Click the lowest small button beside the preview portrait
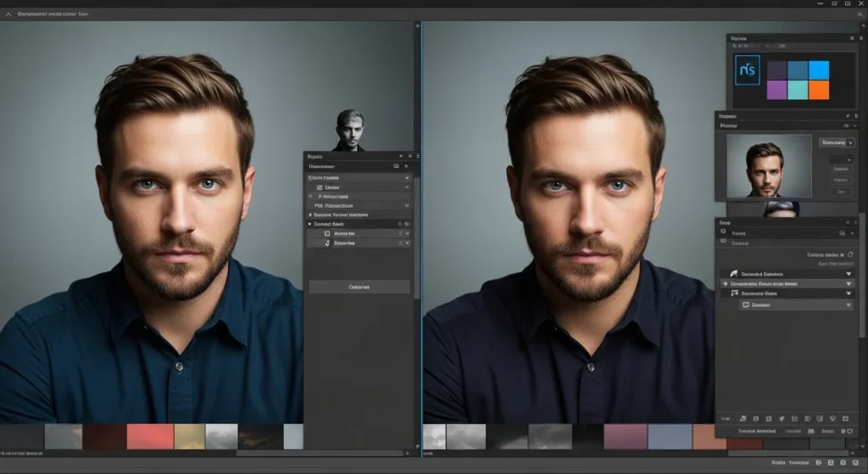 point(840,192)
